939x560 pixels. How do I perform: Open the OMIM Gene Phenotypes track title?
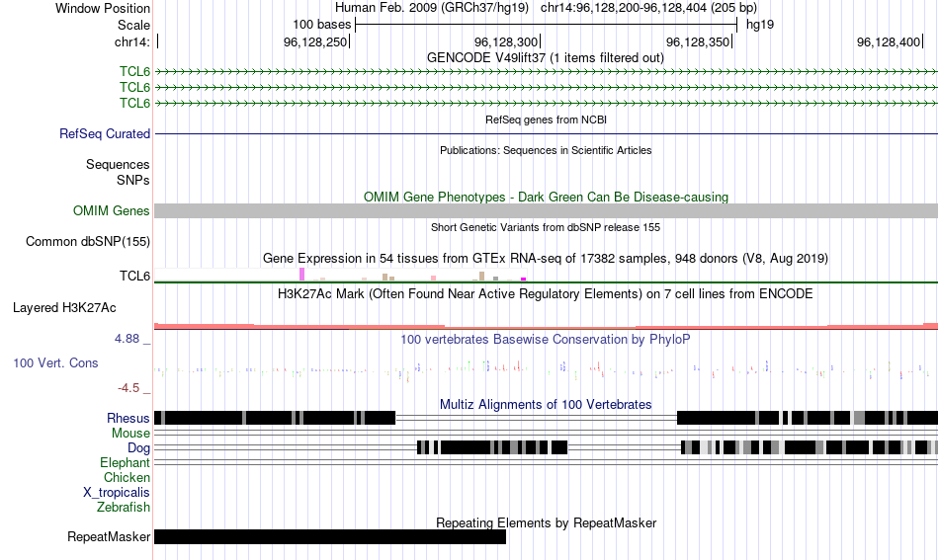click(546, 197)
